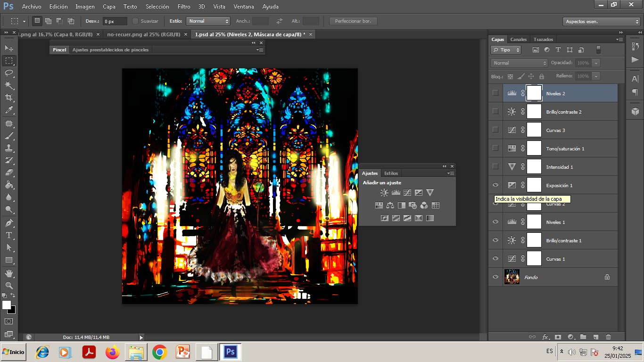Filter layers by type layers (T icon)
644x362 pixels.
pyautogui.click(x=558, y=49)
